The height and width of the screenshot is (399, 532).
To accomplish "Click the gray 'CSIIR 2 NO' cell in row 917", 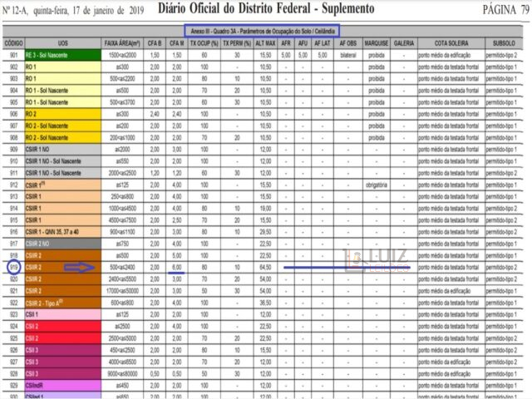I will (x=63, y=244).
